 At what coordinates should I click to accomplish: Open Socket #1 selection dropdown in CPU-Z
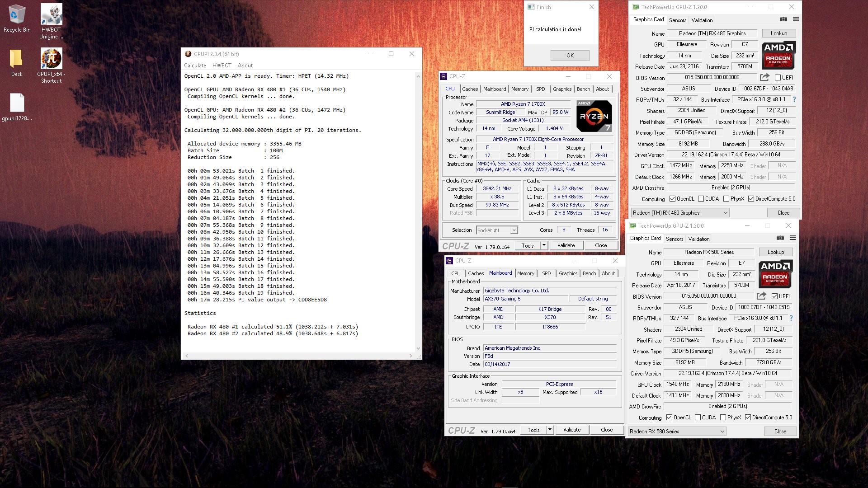click(x=496, y=230)
